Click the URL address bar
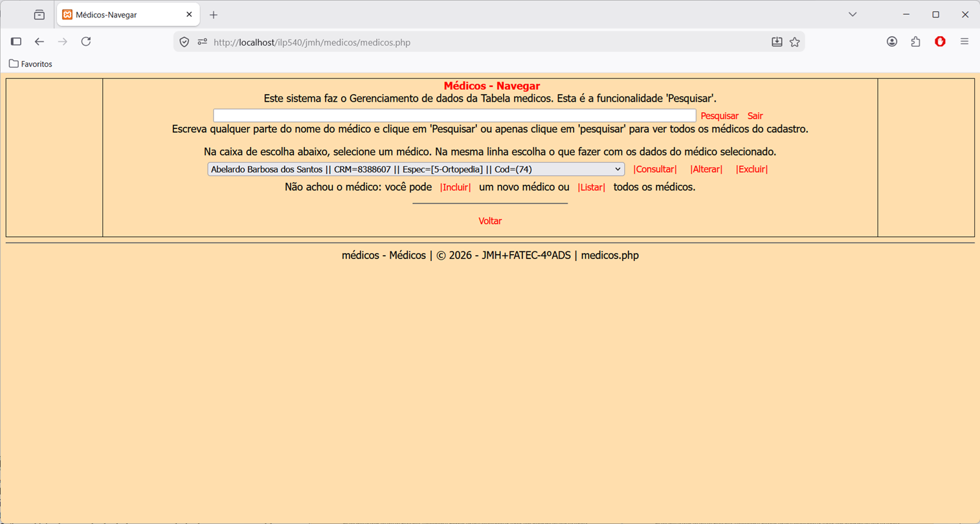 tap(489, 42)
